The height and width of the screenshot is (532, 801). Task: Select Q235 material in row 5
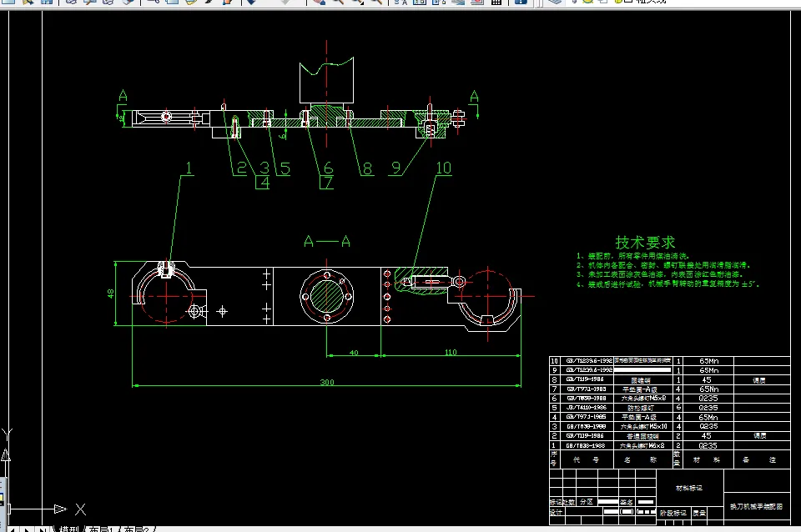(708, 408)
